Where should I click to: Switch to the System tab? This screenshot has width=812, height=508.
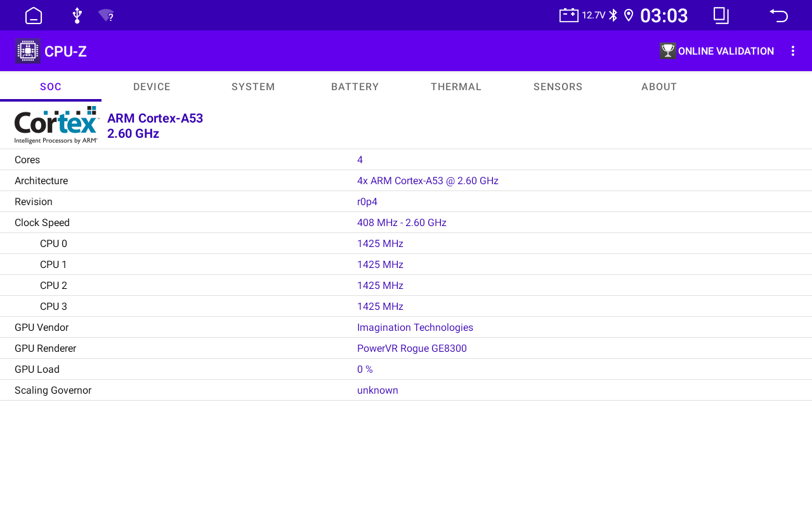click(253, 87)
